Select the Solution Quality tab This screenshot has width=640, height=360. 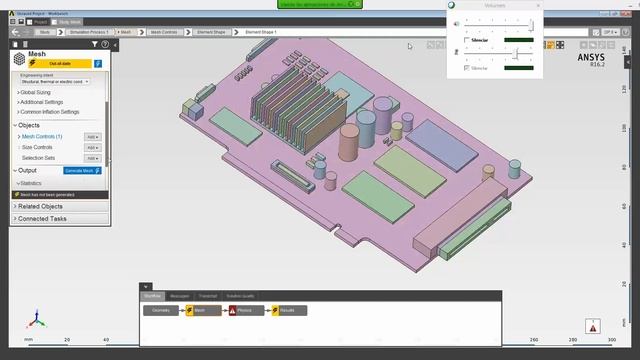click(240, 296)
